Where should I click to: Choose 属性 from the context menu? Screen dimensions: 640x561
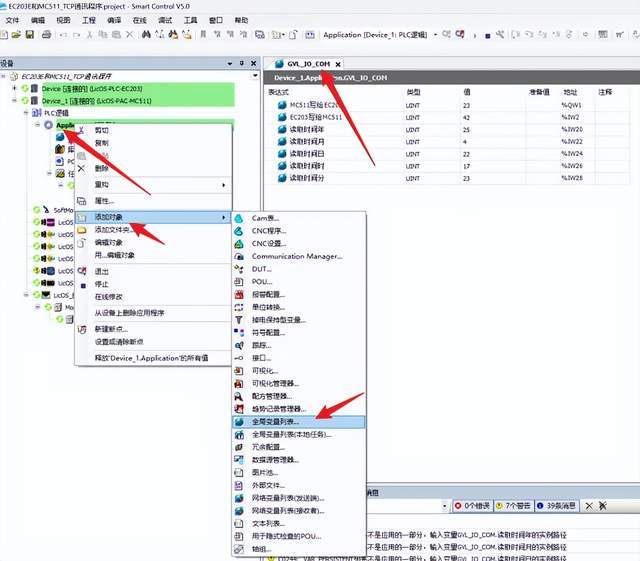pos(104,201)
